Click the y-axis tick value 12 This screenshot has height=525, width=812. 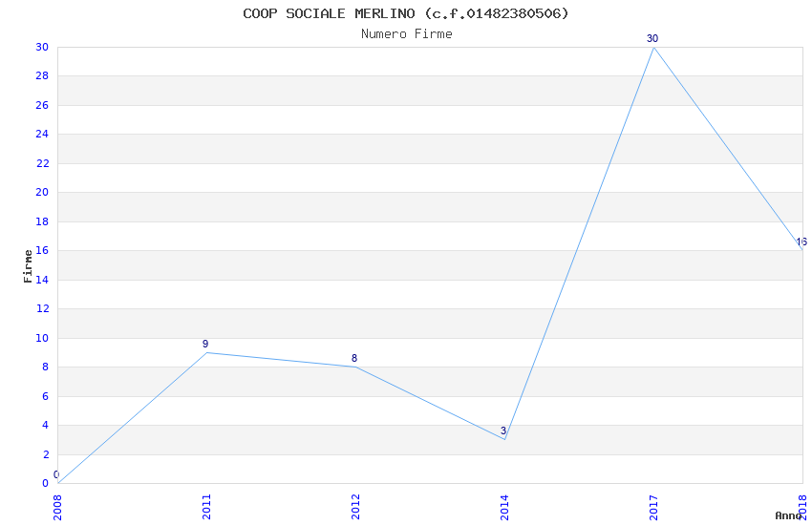point(42,308)
